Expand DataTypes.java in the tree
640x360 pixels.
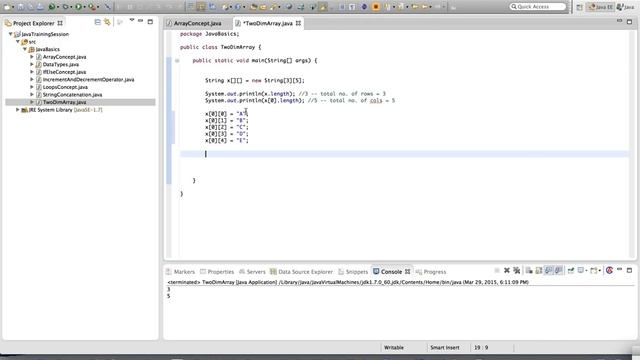coord(32,64)
